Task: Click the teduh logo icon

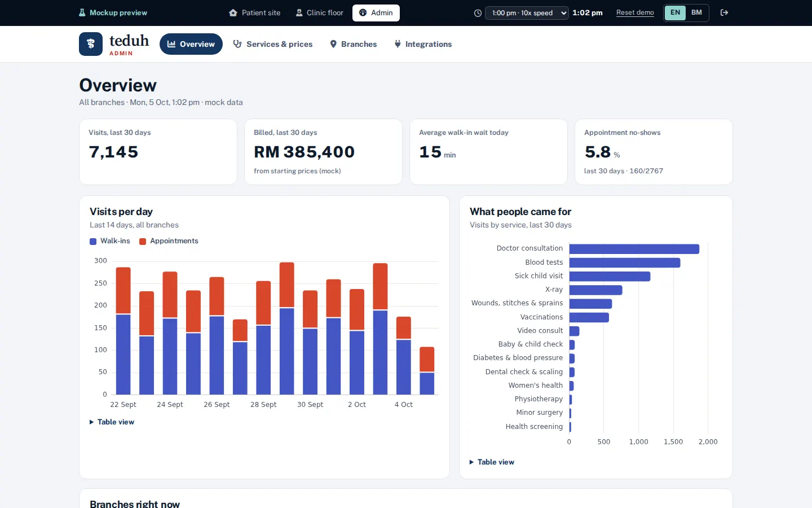Action: 91,44
